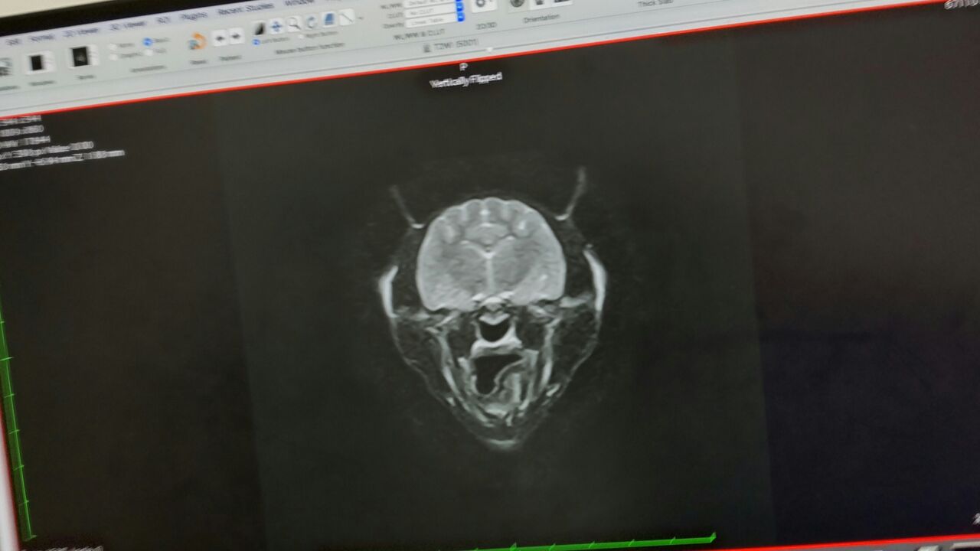The height and width of the screenshot is (551, 980).
Task: Click the T2W (501) series title
Action: [x=456, y=44]
